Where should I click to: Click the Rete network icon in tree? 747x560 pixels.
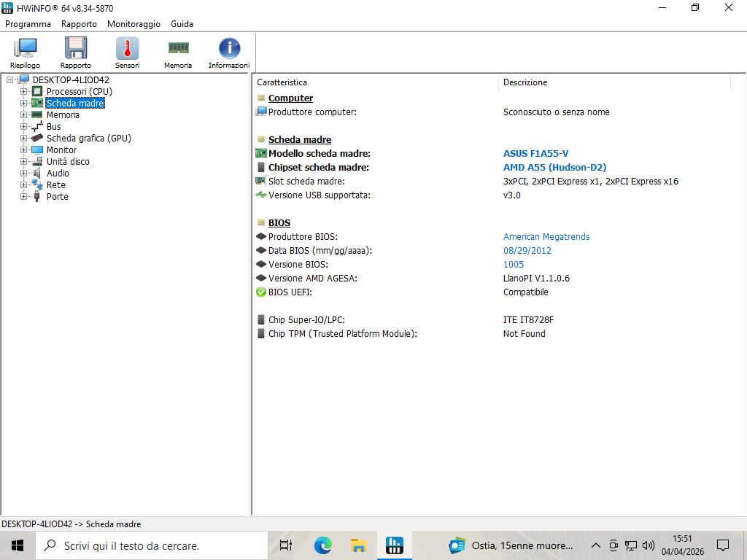[37, 184]
